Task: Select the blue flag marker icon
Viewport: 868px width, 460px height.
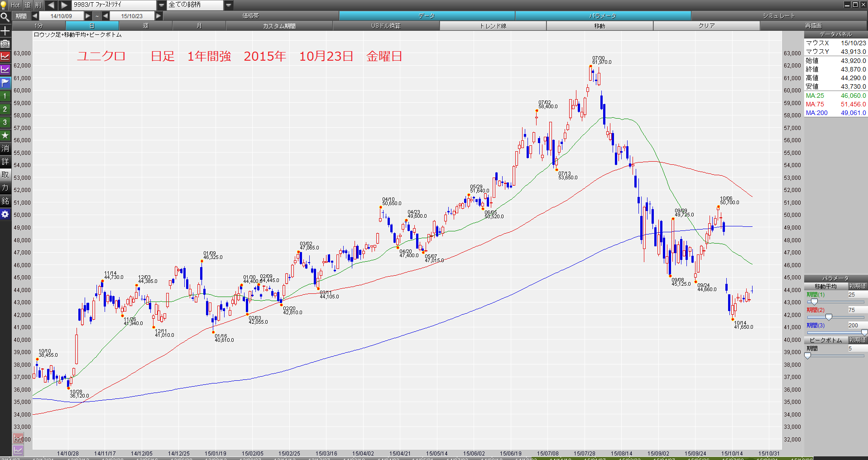Action: (x=5, y=83)
